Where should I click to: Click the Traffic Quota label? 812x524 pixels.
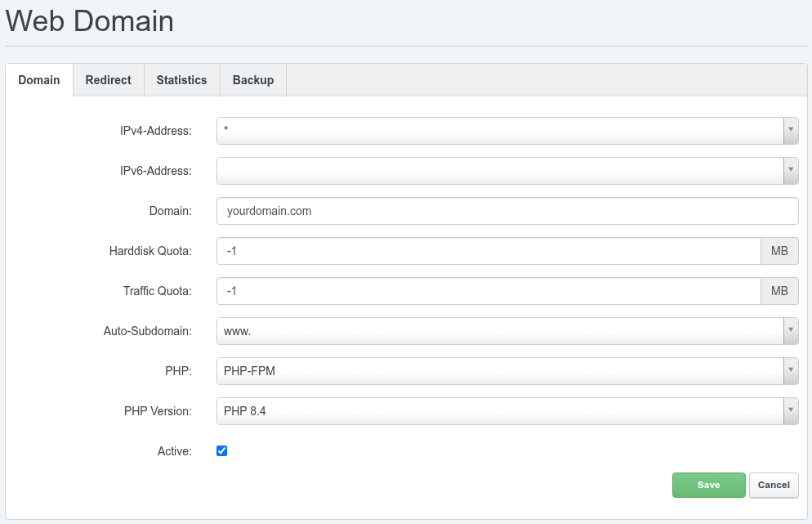158,291
